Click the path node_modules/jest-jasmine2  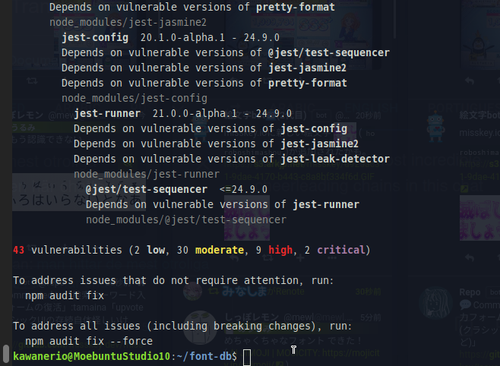pyautogui.click(x=128, y=22)
